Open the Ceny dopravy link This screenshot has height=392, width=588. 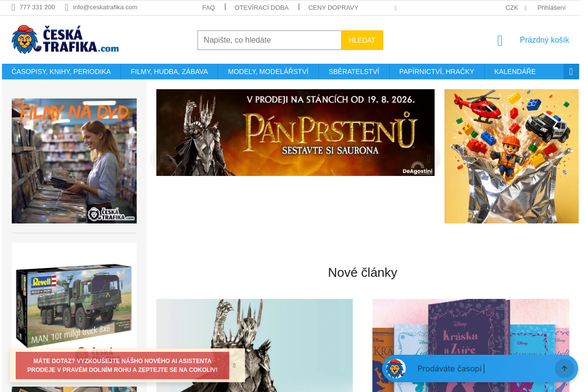pyautogui.click(x=333, y=8)
